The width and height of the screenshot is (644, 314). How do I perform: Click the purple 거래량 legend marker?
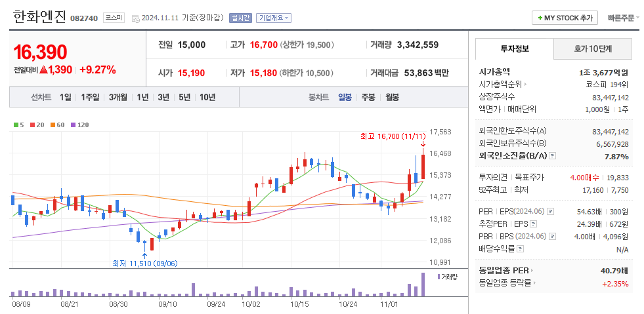[x=439, y=277]
